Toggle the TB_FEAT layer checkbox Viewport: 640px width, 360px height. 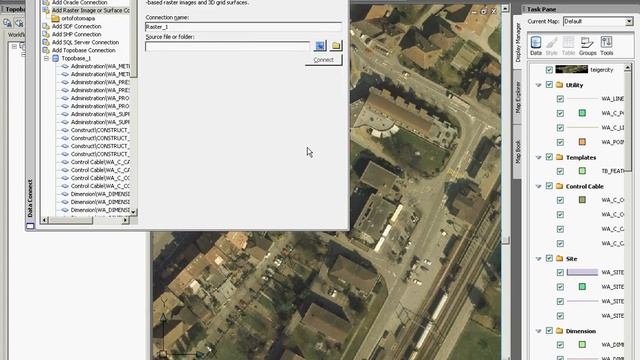point(560,171)
